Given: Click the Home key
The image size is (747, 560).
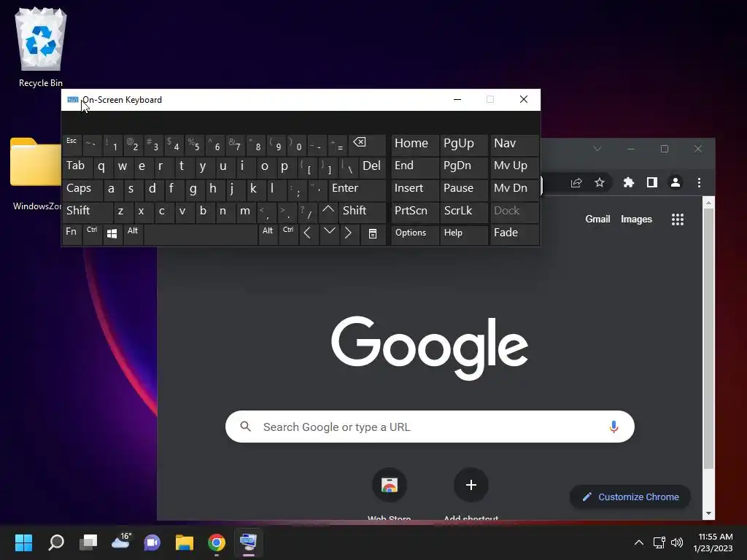Looking at the screenshot, I should point(414,144).
